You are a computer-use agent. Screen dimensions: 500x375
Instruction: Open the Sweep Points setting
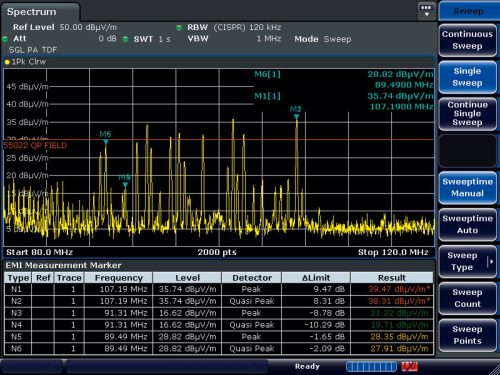[467, 335]
